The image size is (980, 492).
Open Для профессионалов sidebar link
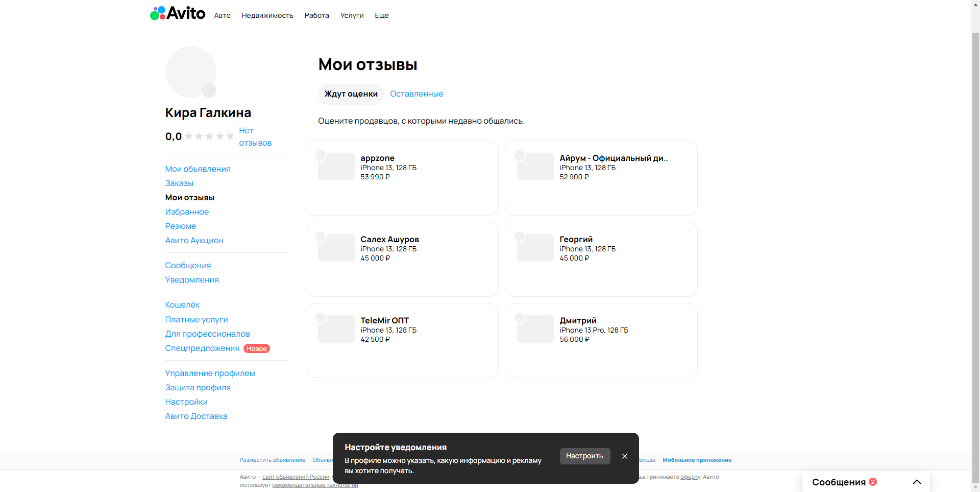click(x=207, y=334)
